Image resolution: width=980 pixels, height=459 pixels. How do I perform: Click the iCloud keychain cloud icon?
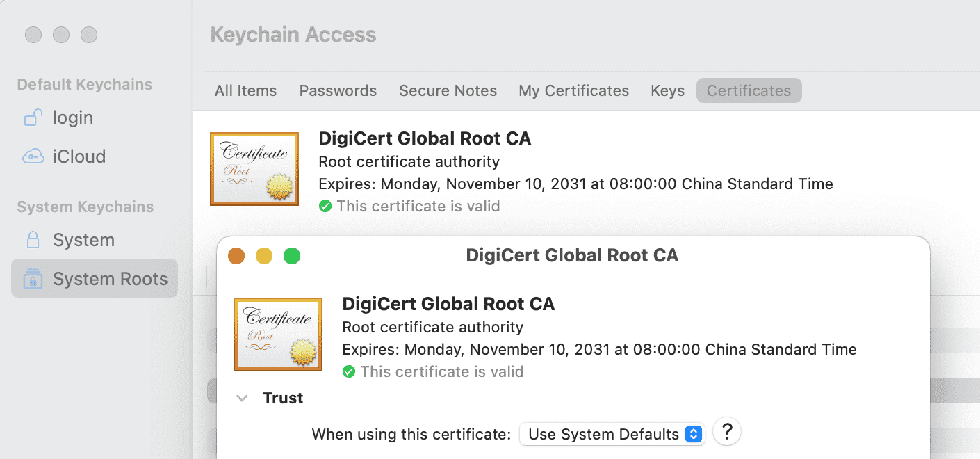[x=33, y=157]
